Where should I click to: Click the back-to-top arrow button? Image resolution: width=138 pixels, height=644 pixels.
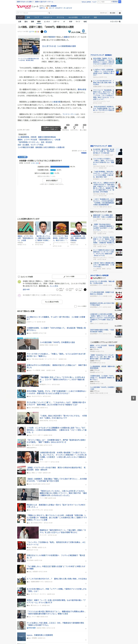tap(133, 398)
